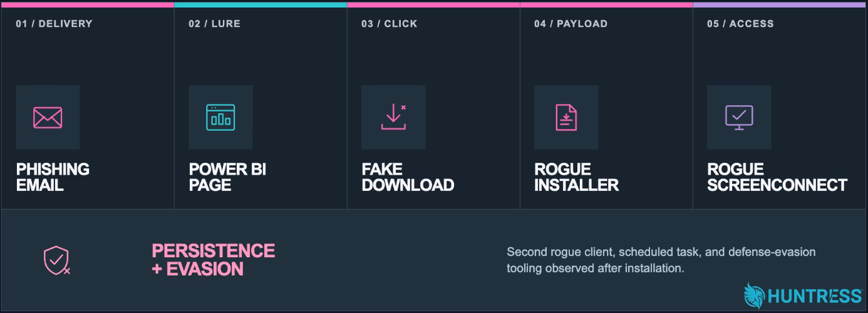Click the 'ROGUE SCREENCONNECT' heading
The image size is (868, 313).
(x=777, y=177)
